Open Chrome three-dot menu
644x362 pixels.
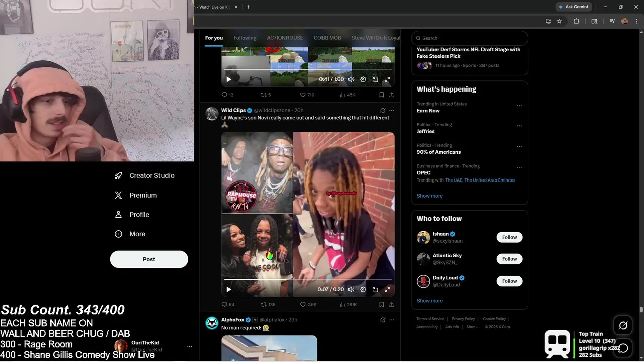(636, 21)
